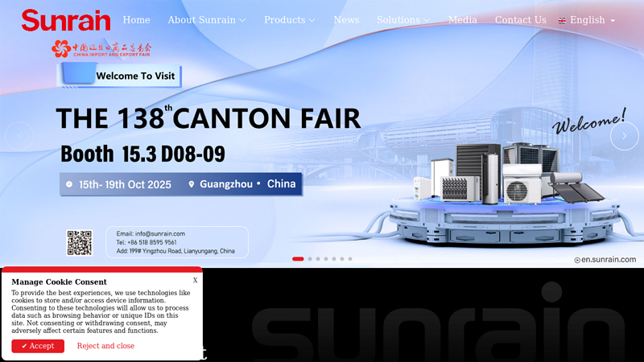The image size is (644, 362).
Task: Click the Canton Fair flower logo
Action: (61, 49)
